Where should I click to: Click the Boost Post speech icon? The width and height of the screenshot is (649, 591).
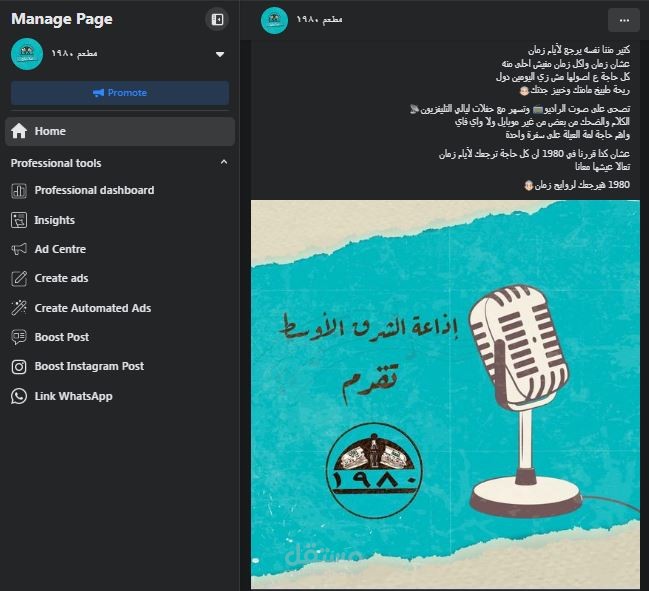tap(19, 337)
